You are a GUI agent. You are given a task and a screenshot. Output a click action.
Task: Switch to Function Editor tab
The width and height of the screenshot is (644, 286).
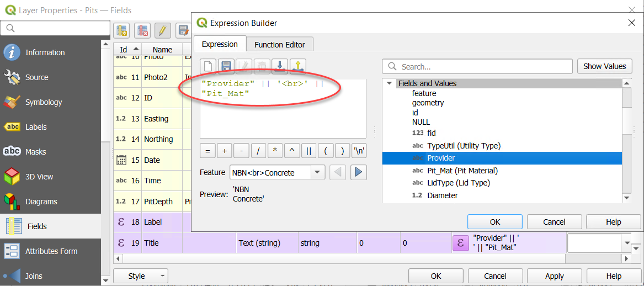tap(280, 44)
